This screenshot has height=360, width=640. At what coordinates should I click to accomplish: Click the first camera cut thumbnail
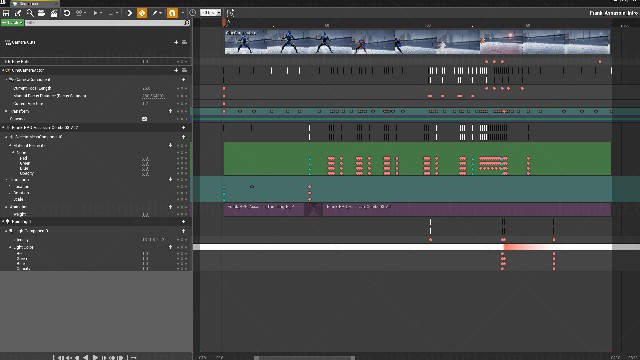[246, 42]
